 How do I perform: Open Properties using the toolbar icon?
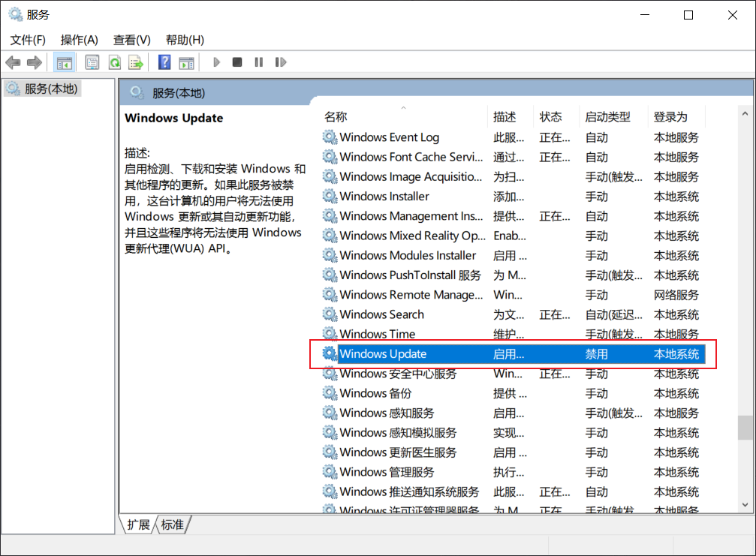click(x=92, y=62)
